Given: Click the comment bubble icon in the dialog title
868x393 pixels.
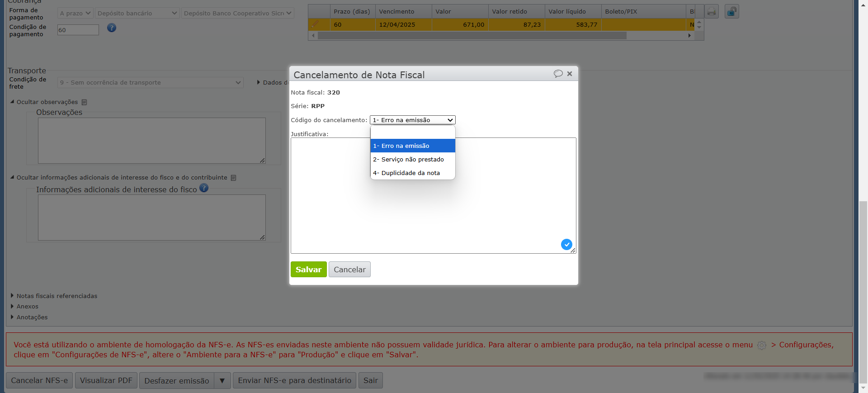Looking at the screenshot, I should pyautogui.click(x=558, y=74).
